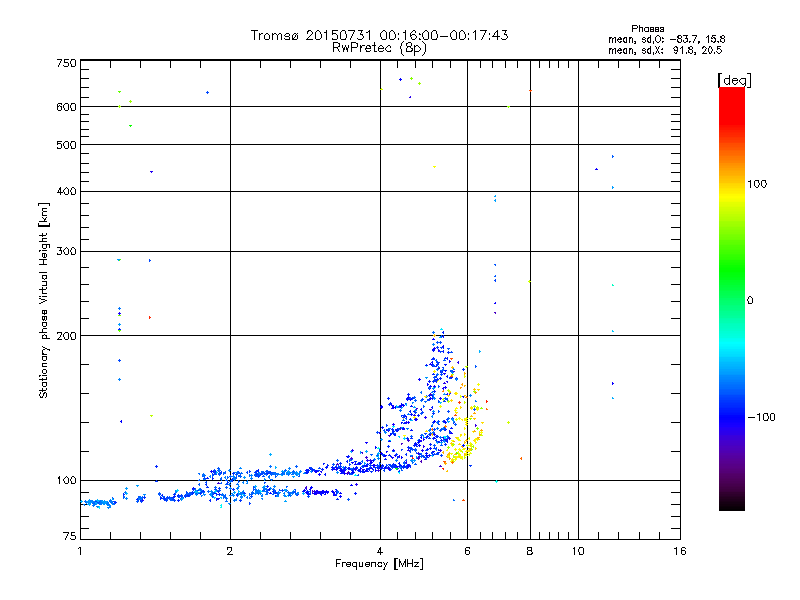The width and height of the screenshot is (800, 600).
Task: Click the 'mean, sd,O: -83.7, 15.8' text
Action: point(666,39)
